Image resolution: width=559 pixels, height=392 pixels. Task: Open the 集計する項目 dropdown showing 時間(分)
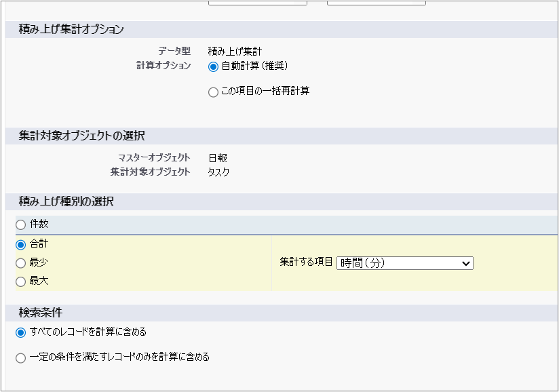404,263
